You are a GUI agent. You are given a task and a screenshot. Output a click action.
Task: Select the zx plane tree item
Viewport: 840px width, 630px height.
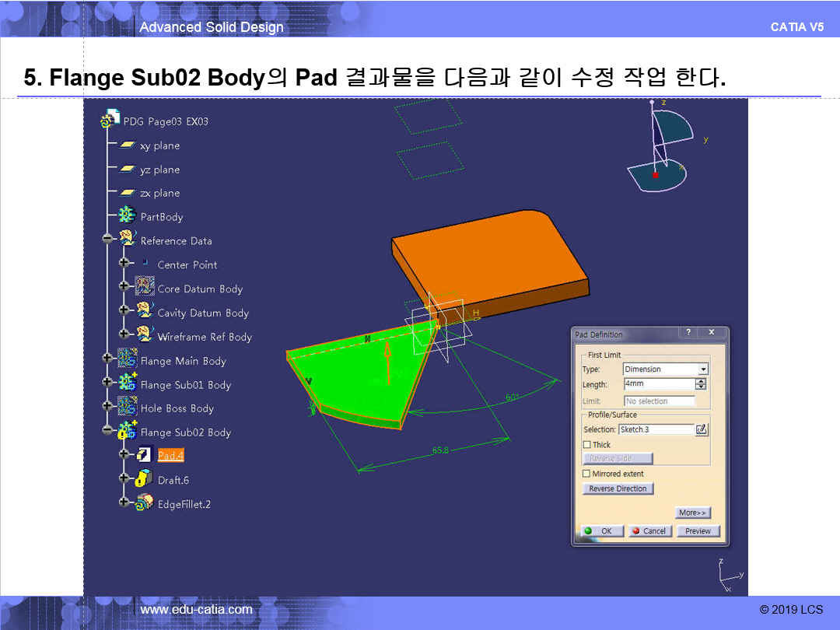pos(159,193)
